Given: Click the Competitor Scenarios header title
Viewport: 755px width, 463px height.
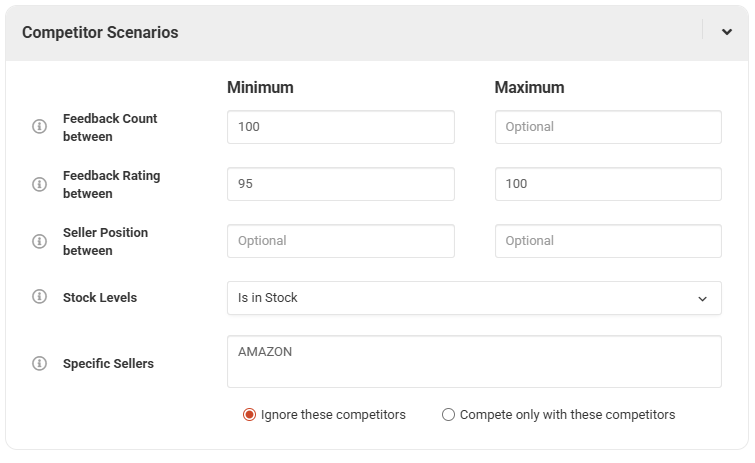Looking at the screenshot, I should (100, 32).
